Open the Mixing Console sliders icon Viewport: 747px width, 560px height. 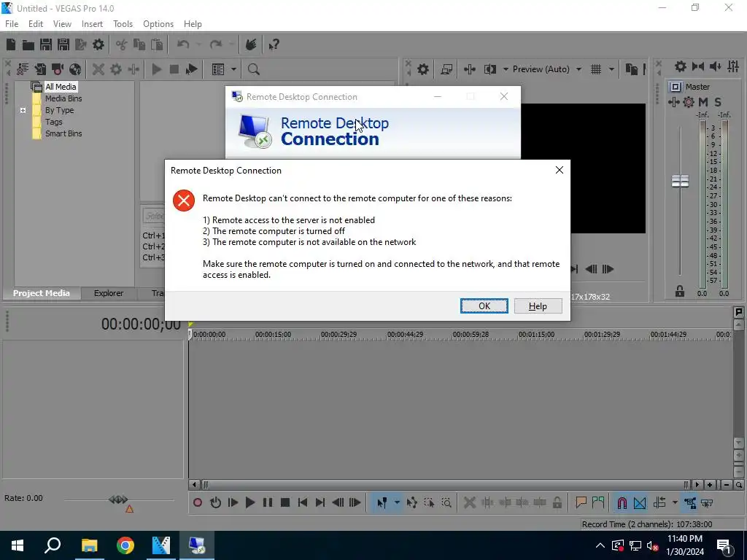tap(733, 66)
